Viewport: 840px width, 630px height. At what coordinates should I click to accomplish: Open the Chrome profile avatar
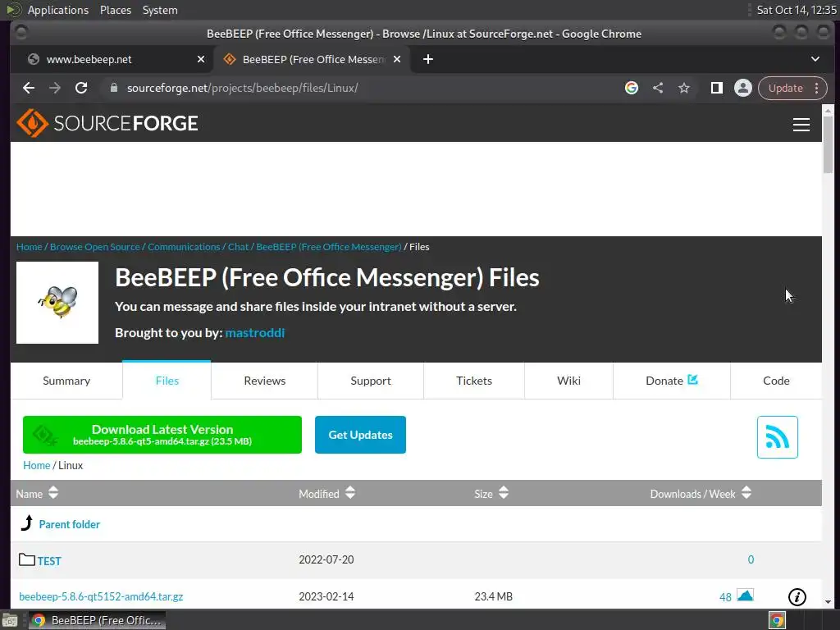pos(743,88)
